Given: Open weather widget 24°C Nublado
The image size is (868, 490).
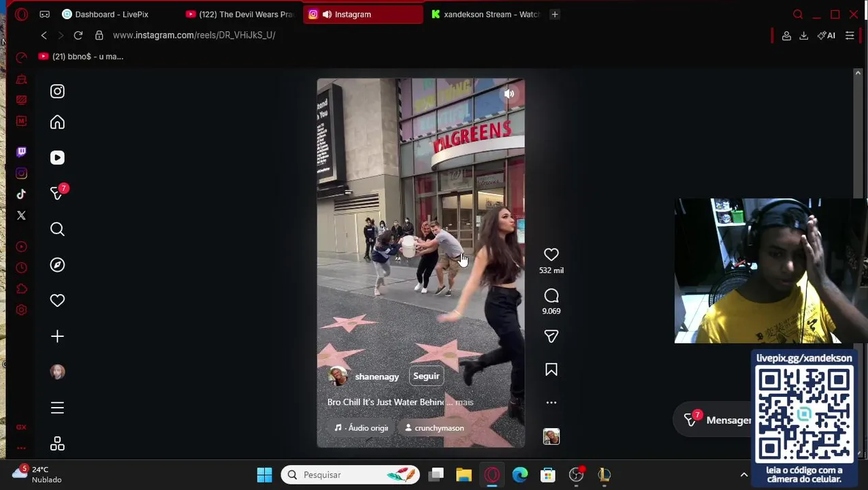Looking at the screenshot, I should pos(37,474).
